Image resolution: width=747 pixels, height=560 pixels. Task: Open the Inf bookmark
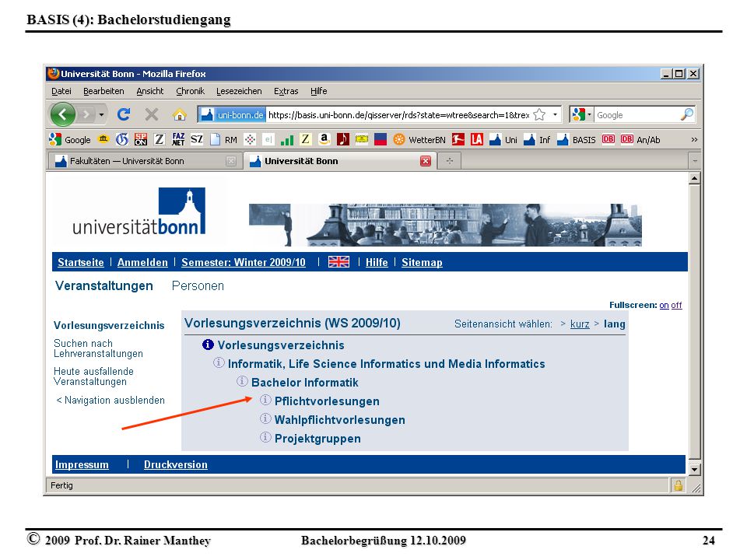(x=537, y=139)
